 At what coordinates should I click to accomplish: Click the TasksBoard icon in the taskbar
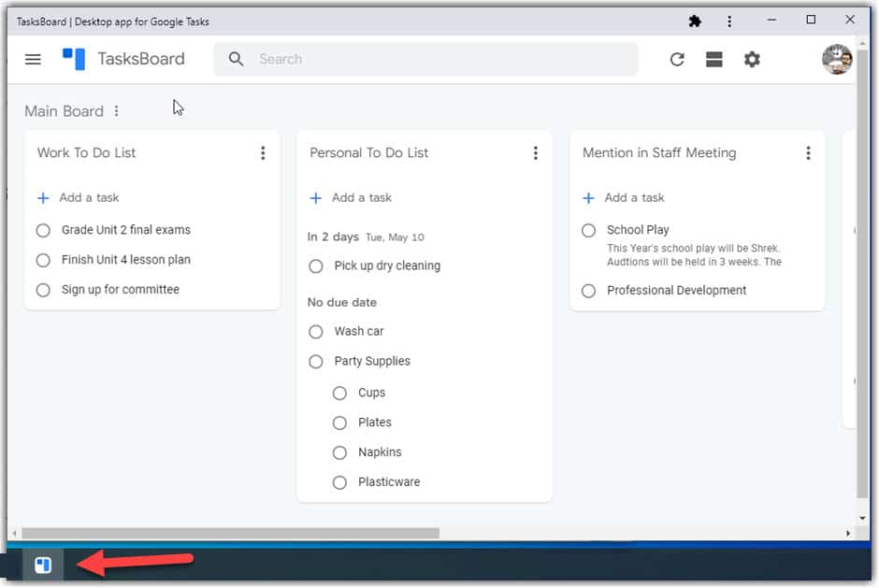(x=43, y=565)
